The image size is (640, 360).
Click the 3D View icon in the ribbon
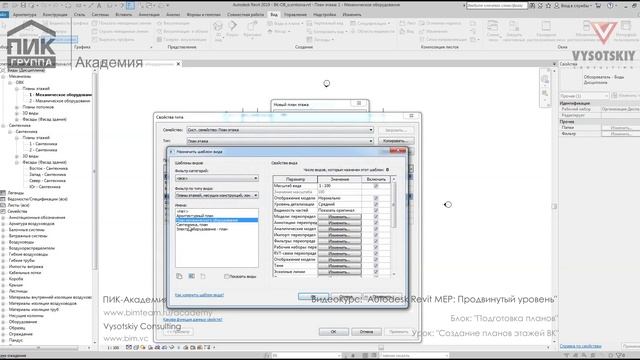(x=218, y=27)
